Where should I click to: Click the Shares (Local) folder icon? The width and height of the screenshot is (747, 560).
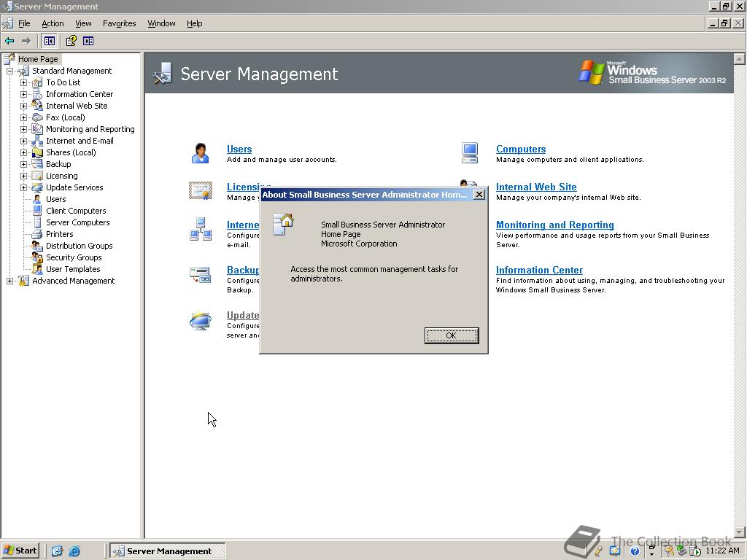(x=37, y=152)
